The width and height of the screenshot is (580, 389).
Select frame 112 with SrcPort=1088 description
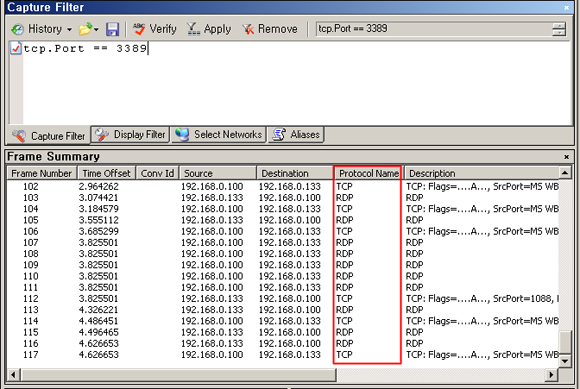(283, 298)
